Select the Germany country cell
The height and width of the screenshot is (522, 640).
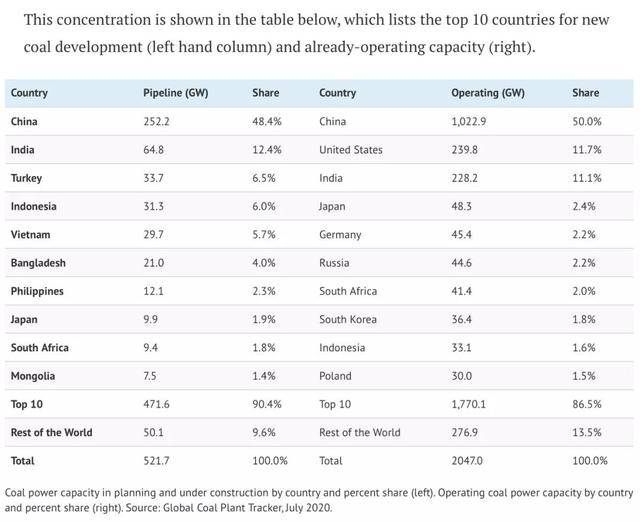pyautogui.click(x=342, y=234)
